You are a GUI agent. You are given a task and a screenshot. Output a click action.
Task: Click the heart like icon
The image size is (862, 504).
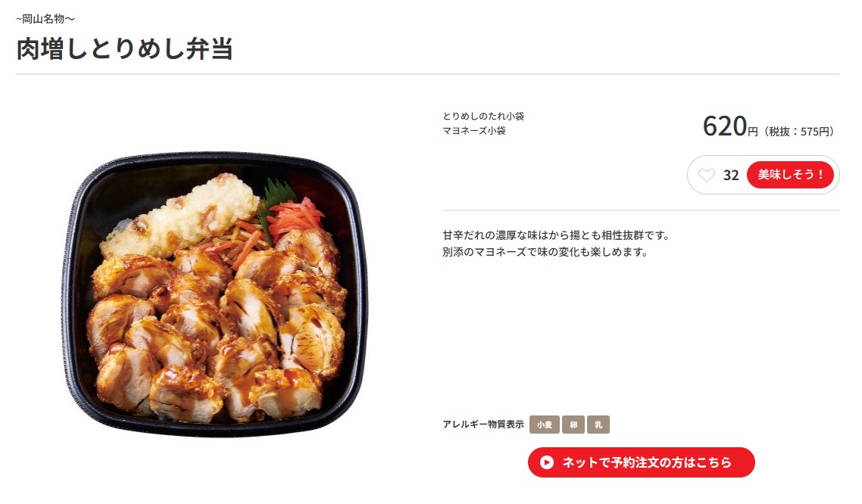[707, 175]
